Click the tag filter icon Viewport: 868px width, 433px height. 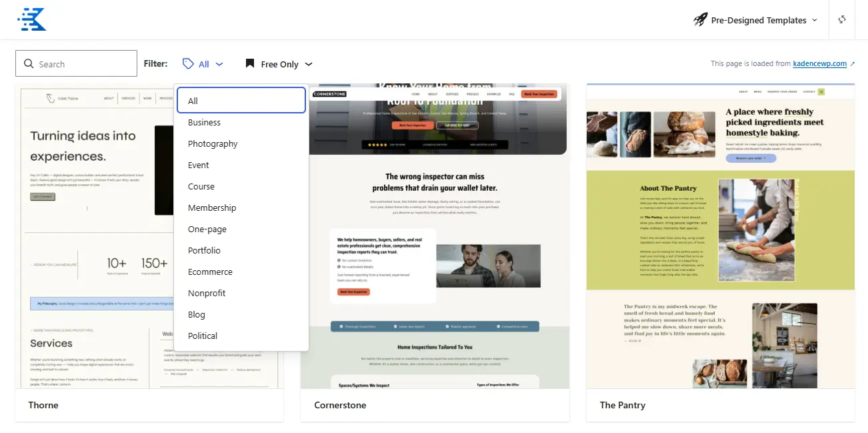(x=188, y=64)
